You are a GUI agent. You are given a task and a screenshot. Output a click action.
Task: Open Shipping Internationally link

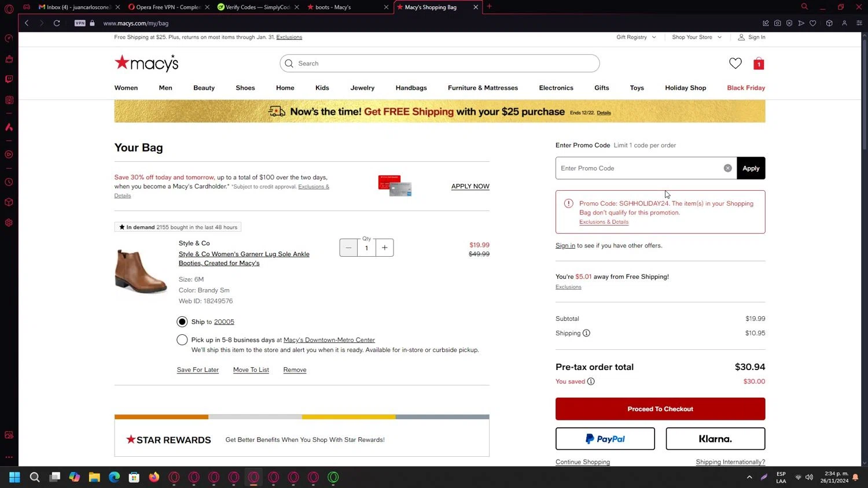tap(730, 462)
